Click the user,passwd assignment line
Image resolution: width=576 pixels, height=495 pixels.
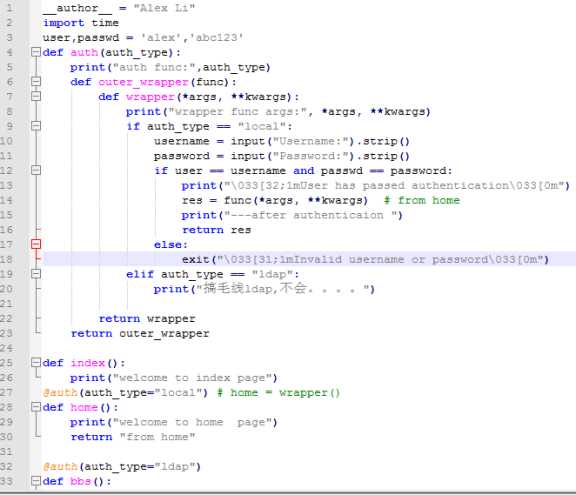tap(143, 37)
